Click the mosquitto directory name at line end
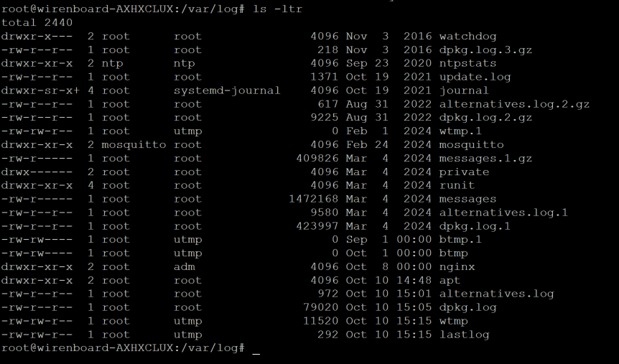Viewport: 619px width, 364px height. click(471, 145)
